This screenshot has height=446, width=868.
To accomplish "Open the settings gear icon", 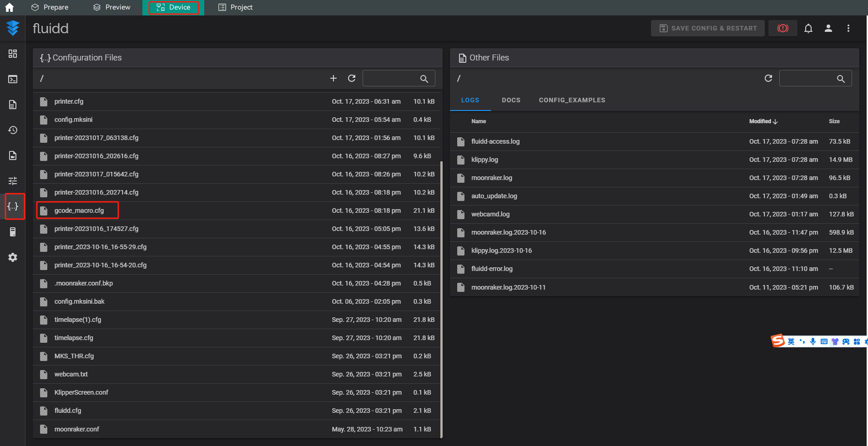I will (13, 257).
